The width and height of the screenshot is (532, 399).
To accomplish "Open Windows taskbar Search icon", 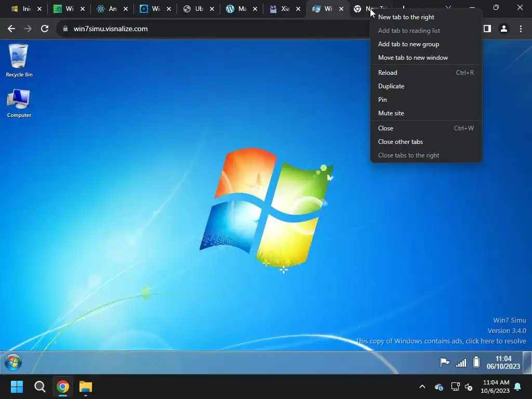I will click(39, 387).
